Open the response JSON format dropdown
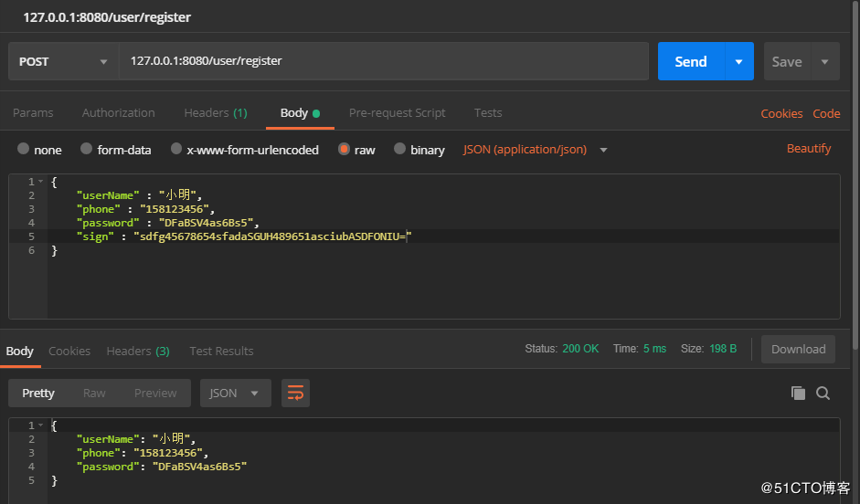Screen dimensions: 860x504 [236, 394]
